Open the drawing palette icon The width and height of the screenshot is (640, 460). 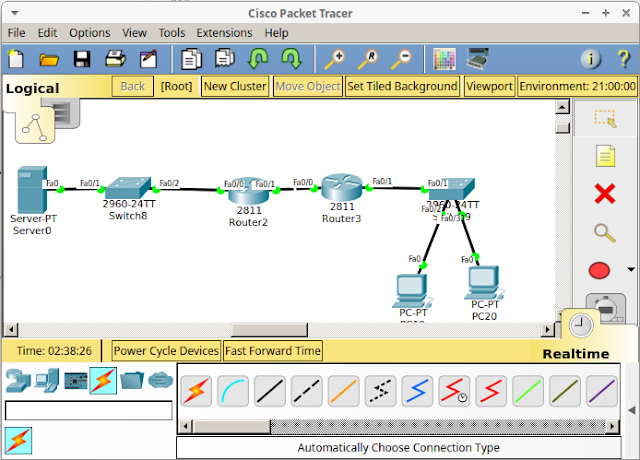[x=444, y=60]
